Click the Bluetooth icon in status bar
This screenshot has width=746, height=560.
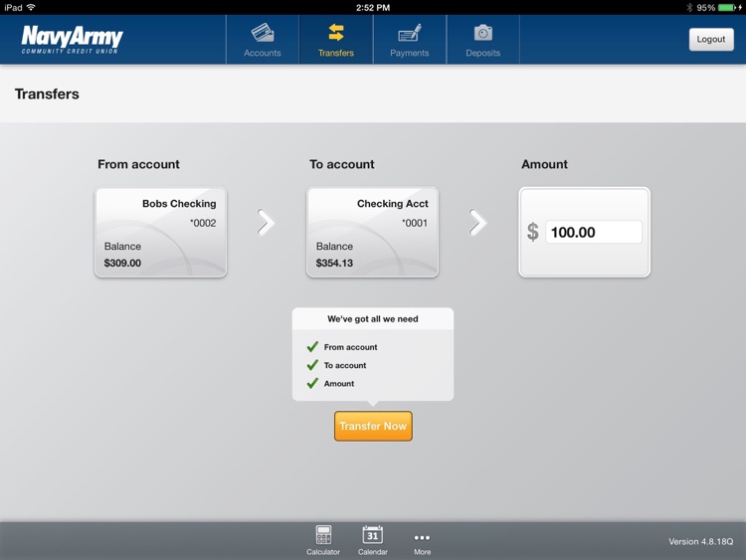click(689, 8)
